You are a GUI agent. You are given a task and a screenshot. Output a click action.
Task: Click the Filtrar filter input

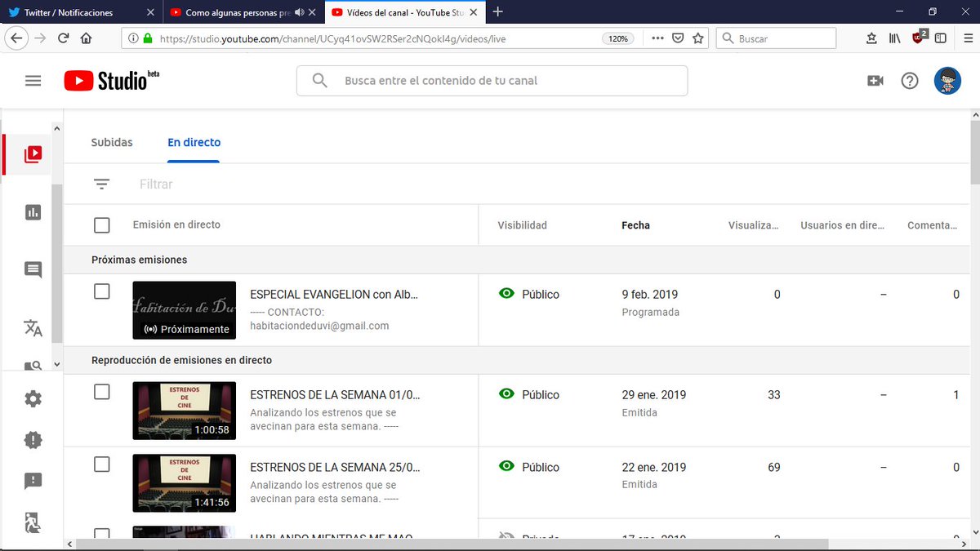point(156,184)
